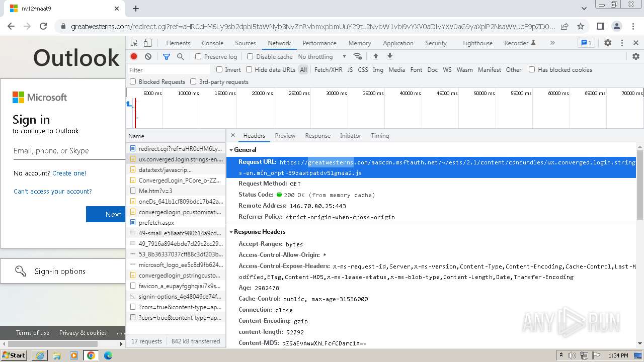Viewport: 644px width, 362px height.
Task: Toggle the network filter funnel icon
Action: (x=167, y=57)
